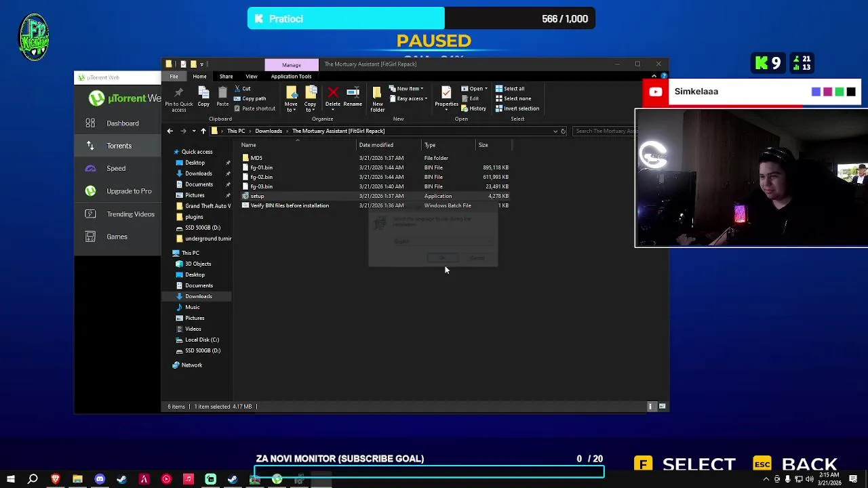Invert selection of files
This screenshot has height=488, width=868.
pyautogui.click(x=517, y=108)
